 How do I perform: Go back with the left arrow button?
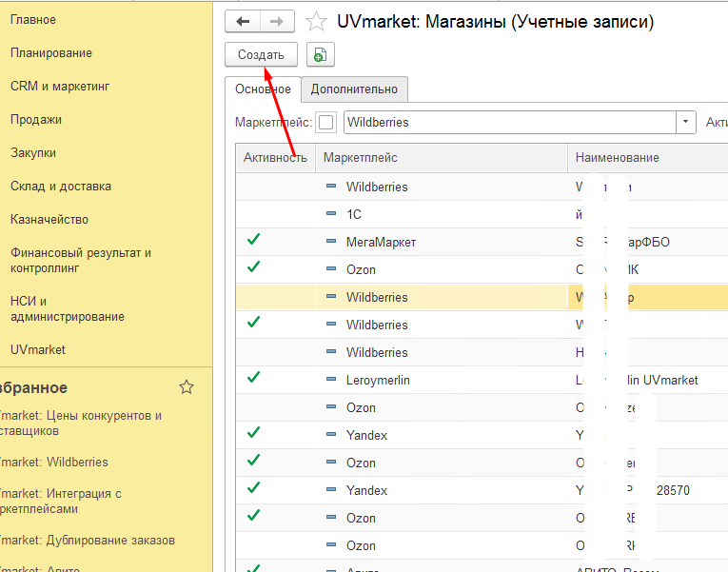[243, 21]
